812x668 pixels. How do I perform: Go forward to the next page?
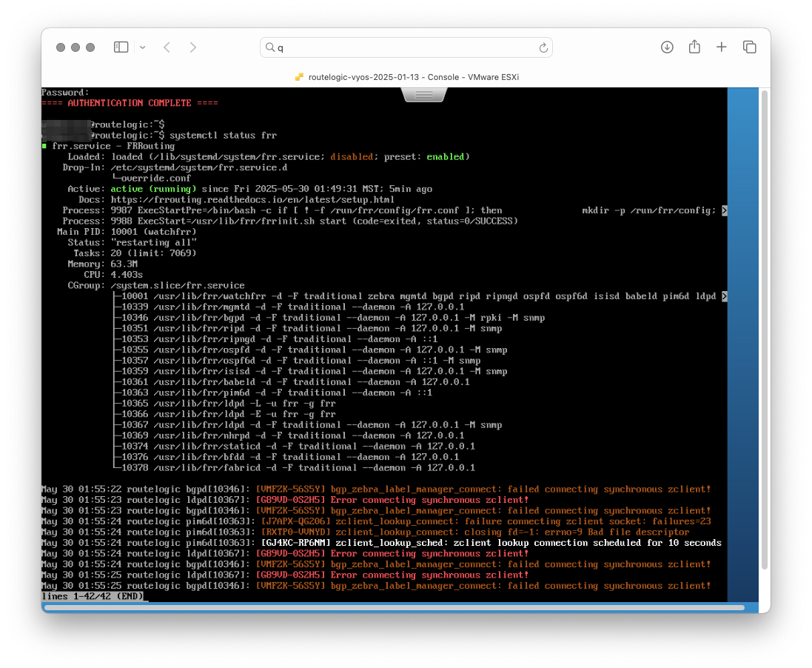coord(192,47)
